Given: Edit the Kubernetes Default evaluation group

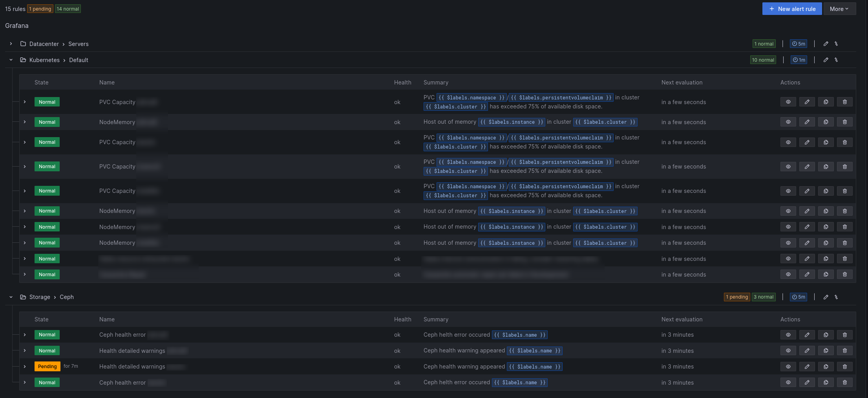Looking at the screenshot, I should 826,60.
